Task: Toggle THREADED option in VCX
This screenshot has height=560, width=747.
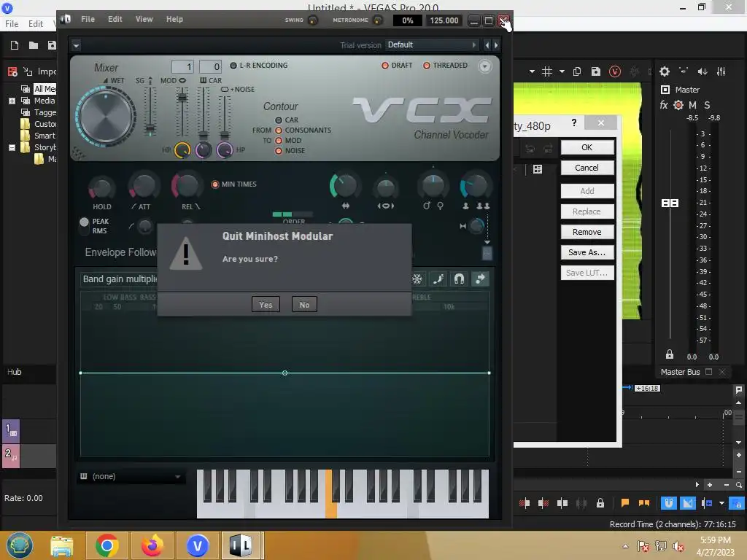Action: point(445,65)
